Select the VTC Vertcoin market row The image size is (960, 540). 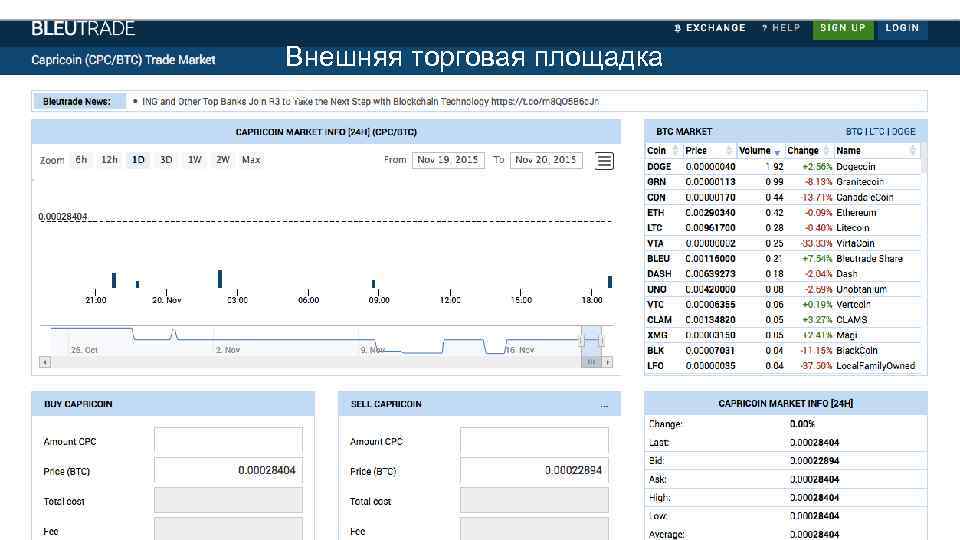point(782,304)
